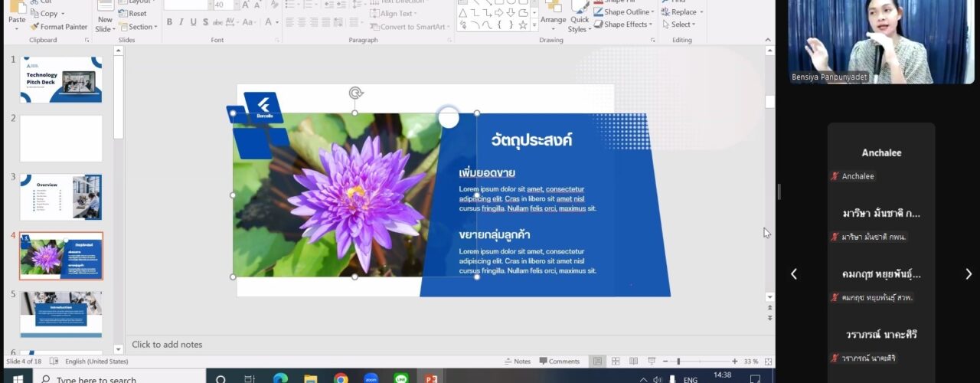Open Character Spacing options
This screenshot has width=980, height=383.
click(x=233, y=22)
